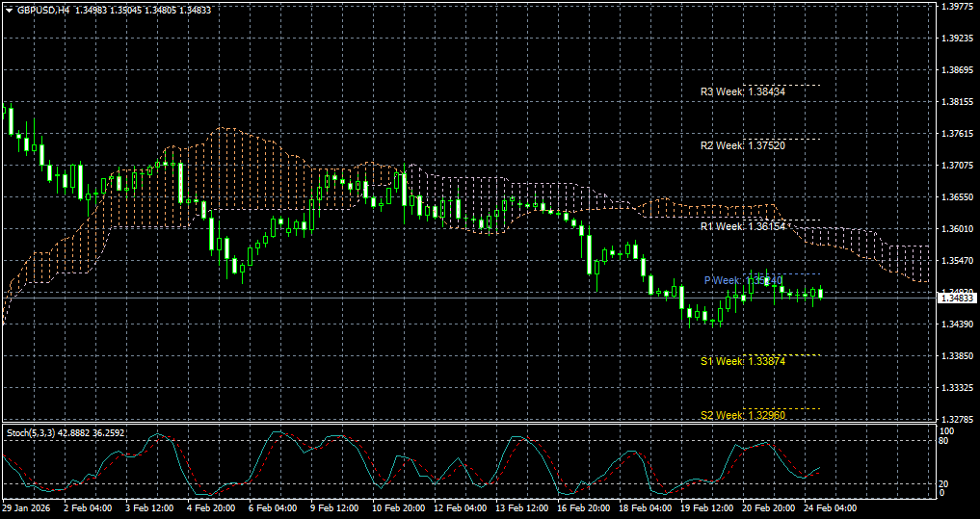Screen dimensions: 980x519
Task: Click the 1.37075 price axis value
Action: click(x=957, y=166)
